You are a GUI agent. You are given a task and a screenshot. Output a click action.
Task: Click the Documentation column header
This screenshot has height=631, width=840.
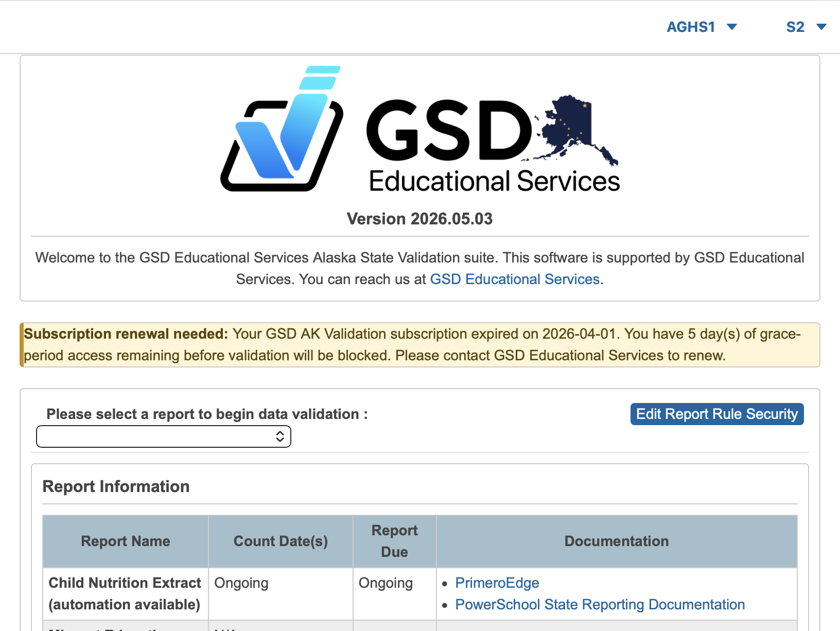coord(617,541)
